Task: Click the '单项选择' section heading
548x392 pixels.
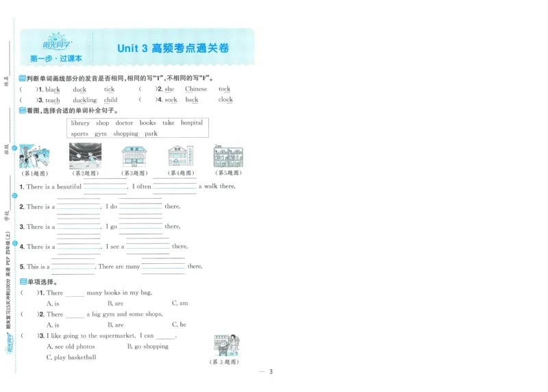Action: click(x=39, y=282)
